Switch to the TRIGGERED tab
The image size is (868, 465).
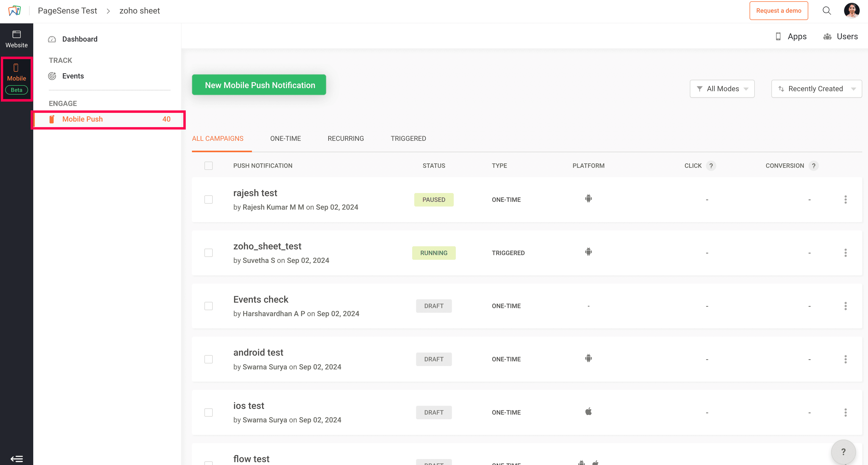pos(408,138)
